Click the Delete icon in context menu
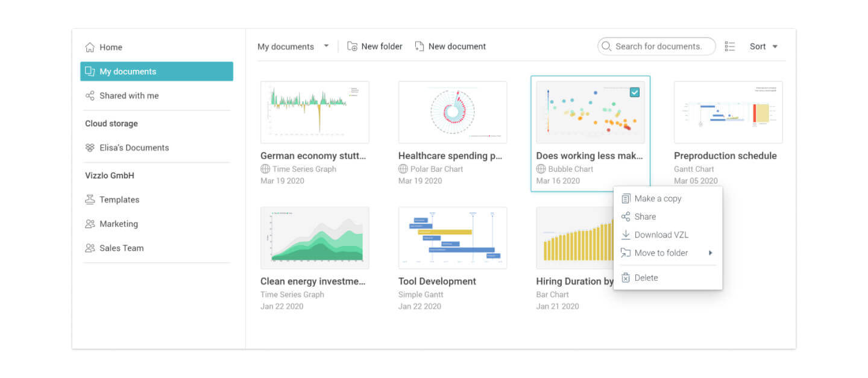 (x=626, y=278)
